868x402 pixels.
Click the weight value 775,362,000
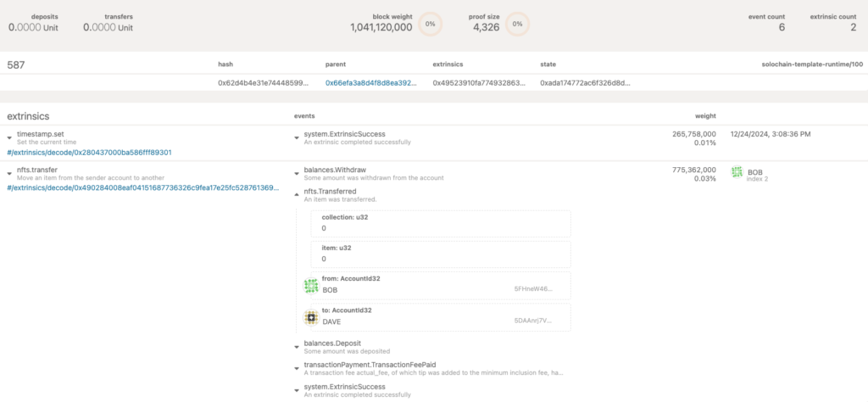[x=694, y=170]
